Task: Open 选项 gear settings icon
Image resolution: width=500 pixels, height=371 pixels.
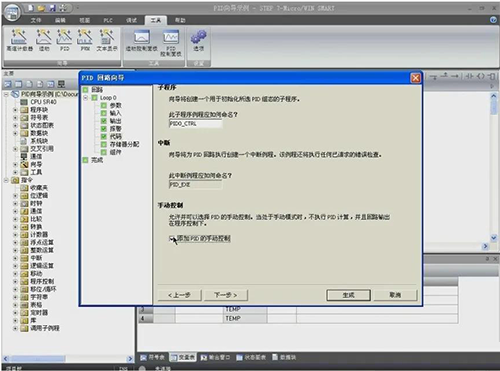Action: pyautogui.click(x=199, y=40)
